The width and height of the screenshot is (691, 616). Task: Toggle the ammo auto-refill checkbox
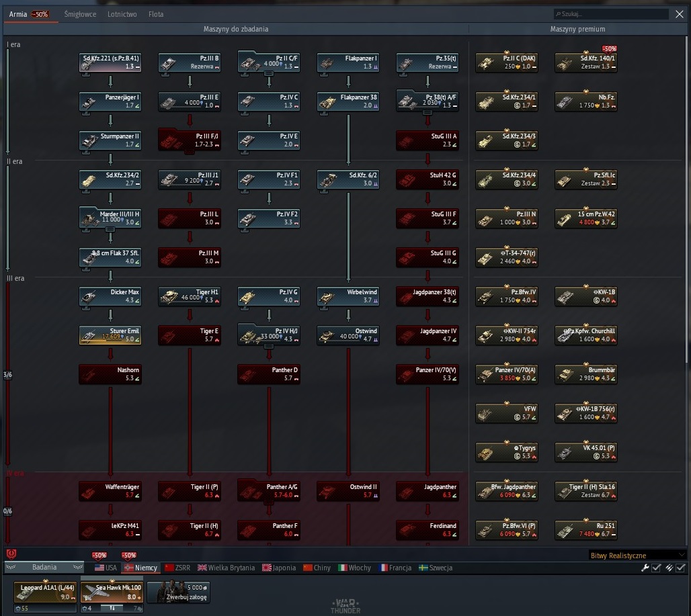click(680, 568)
